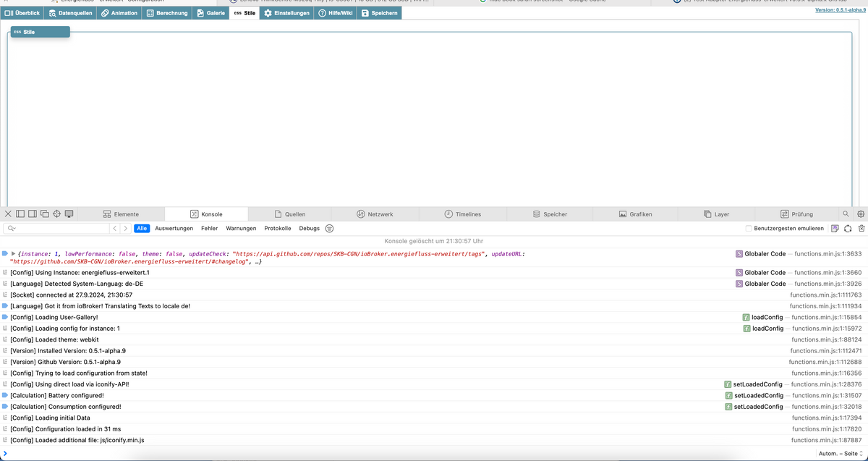Filter console by Fehler

(x=210, y=229)
